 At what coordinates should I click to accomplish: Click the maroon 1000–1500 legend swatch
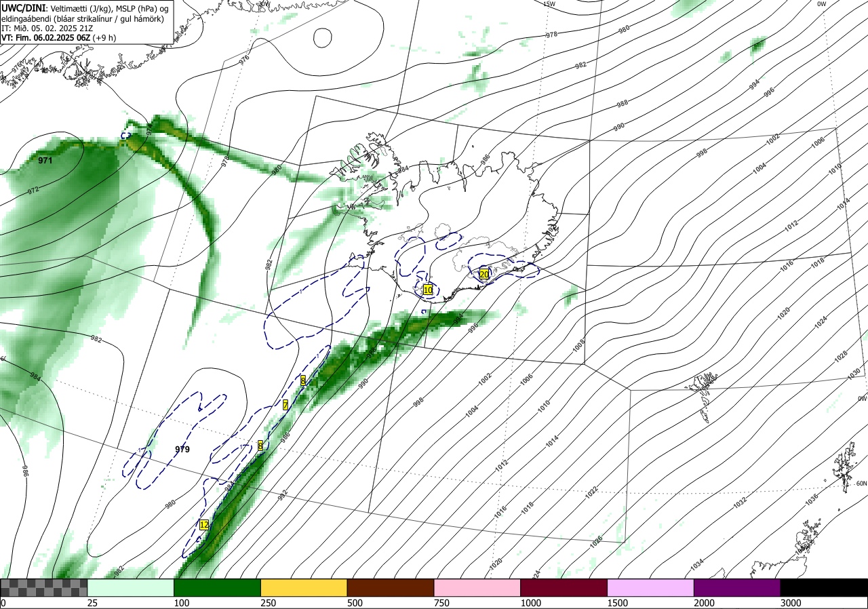click(564, 587)
